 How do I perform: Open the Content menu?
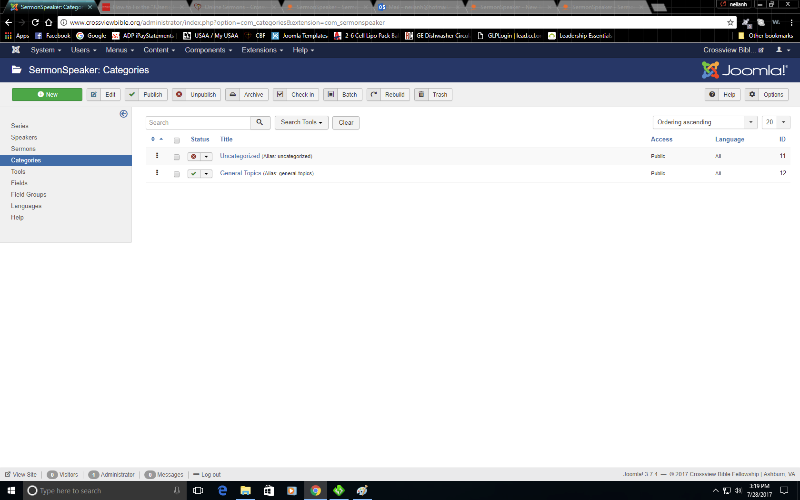coord(159,50)
